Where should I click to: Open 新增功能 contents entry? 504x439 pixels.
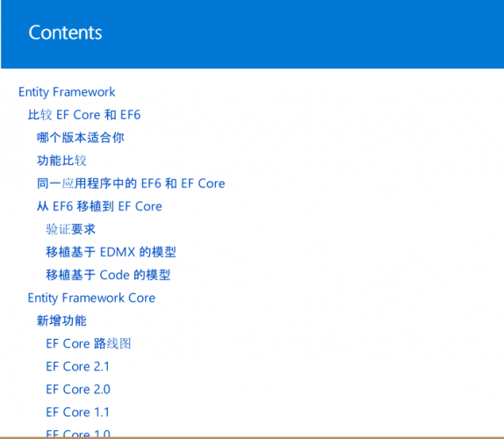click(x=61, y=320)
